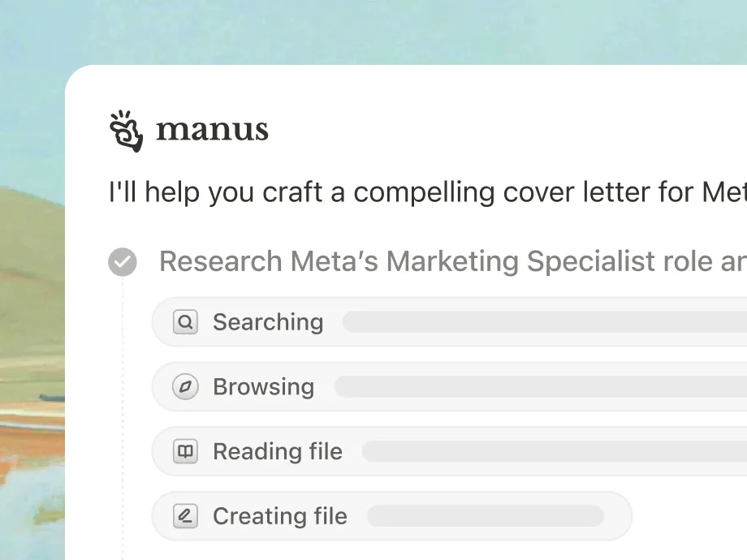Click the Browsing step's gray detail bar

(x=540, y=387)
